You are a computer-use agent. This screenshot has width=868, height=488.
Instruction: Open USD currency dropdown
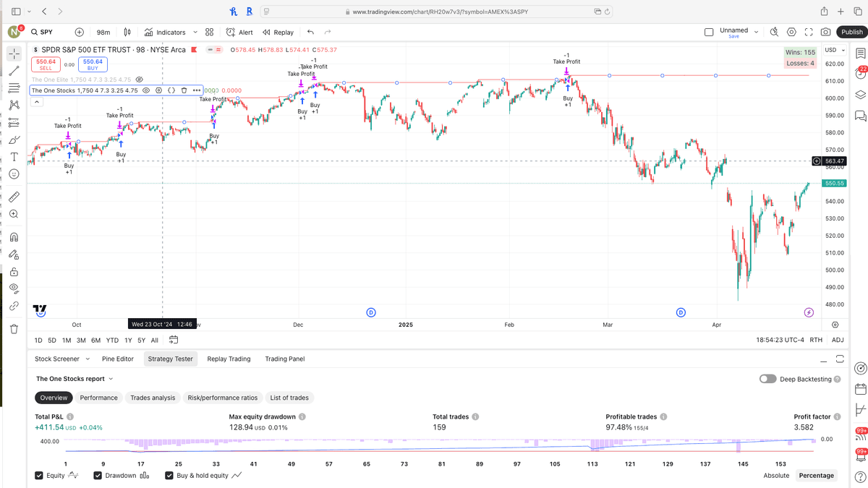point(834,50)
